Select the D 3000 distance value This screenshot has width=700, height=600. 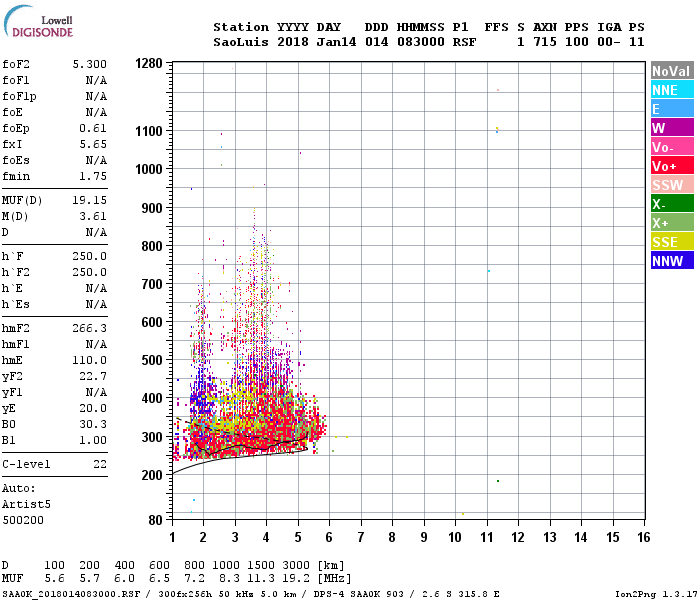(296, 565)
